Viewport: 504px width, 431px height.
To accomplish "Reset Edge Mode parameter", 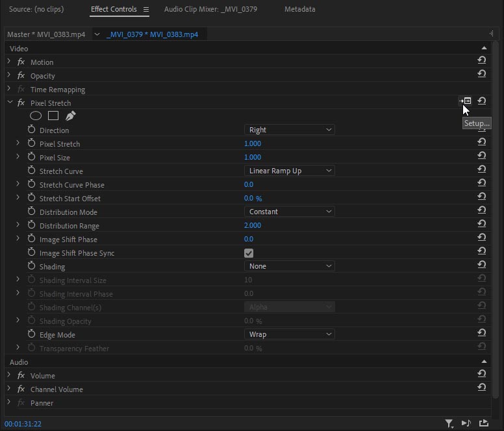I will [481, 333].
